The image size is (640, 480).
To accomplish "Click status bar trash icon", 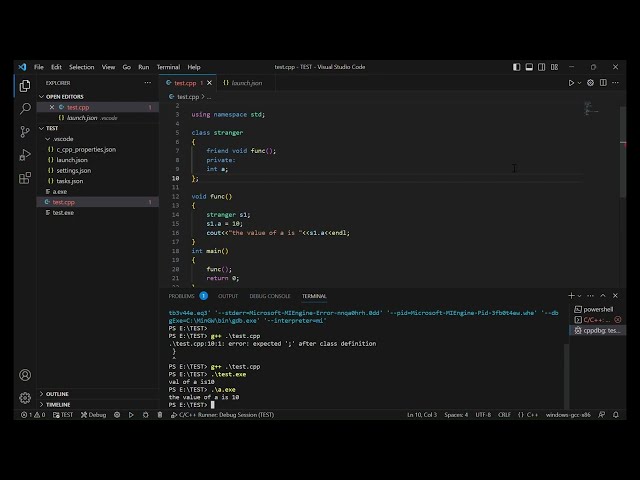I will 160,415.
